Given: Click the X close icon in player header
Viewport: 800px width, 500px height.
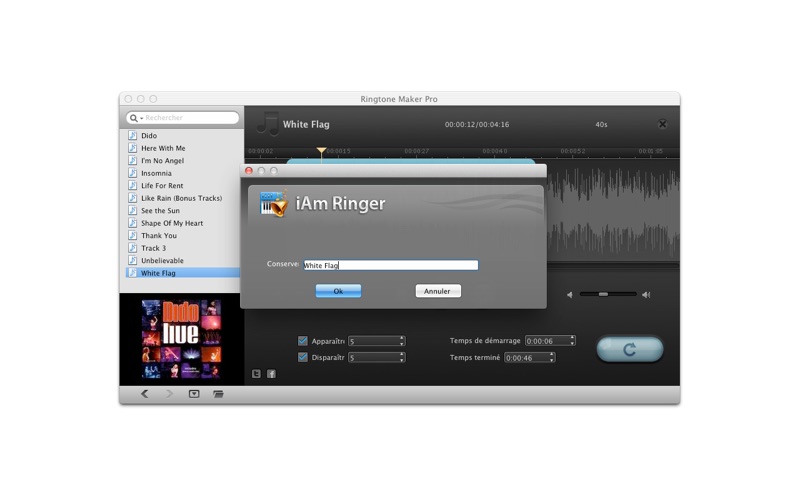Looking at the screenshot, I should [662, 124].
